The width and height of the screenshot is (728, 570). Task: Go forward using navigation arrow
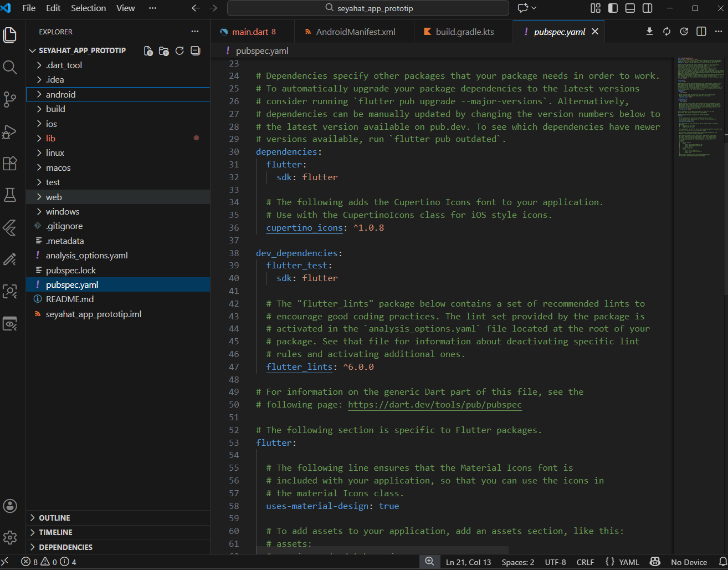pyautogui.click(x=213, y=8)
